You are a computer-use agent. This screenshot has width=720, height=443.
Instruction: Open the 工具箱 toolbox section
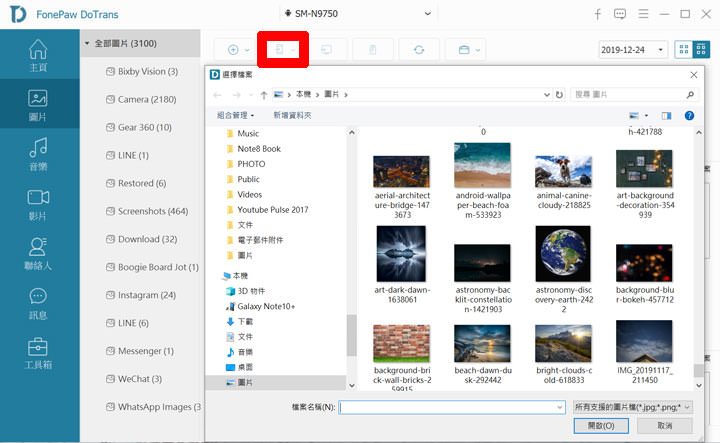click(38, 353)
